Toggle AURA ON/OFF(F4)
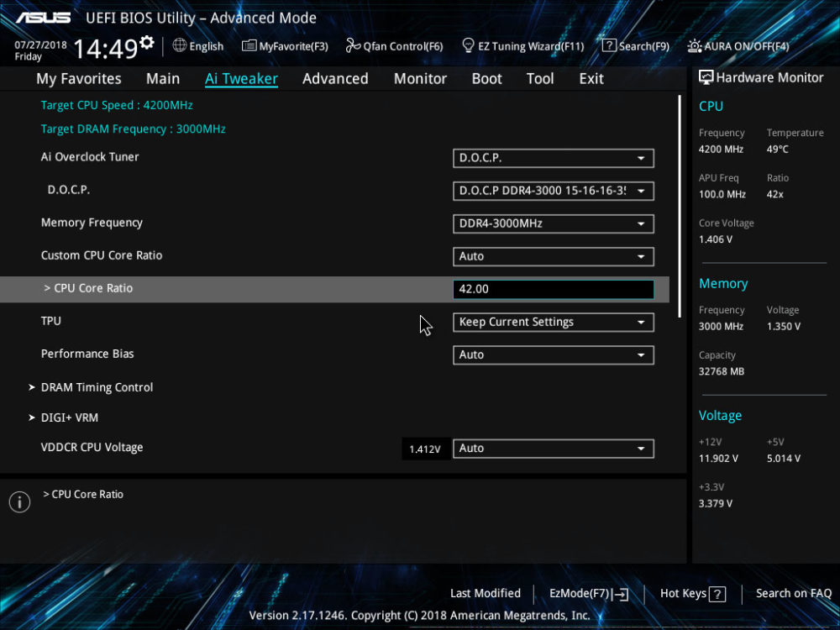 (738, 46)
